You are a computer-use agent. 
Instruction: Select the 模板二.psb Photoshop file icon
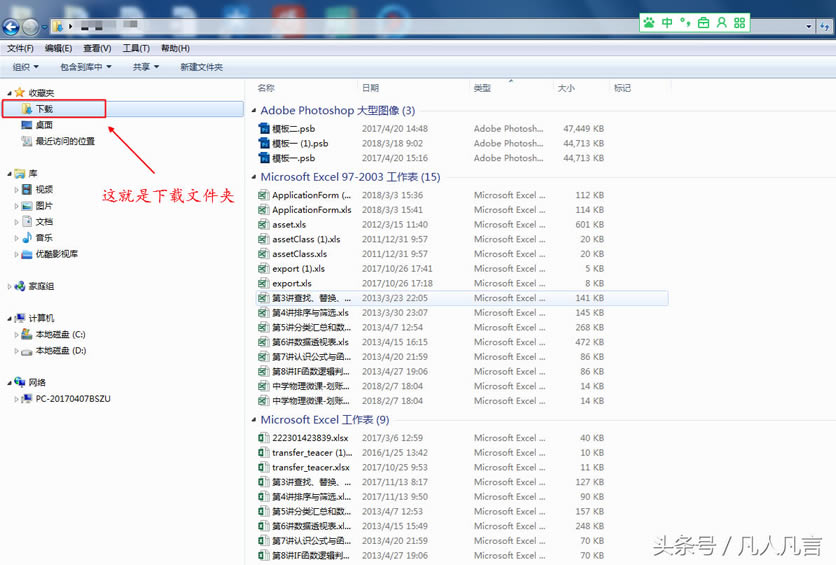pyautogui.click(x=264, y=129)
